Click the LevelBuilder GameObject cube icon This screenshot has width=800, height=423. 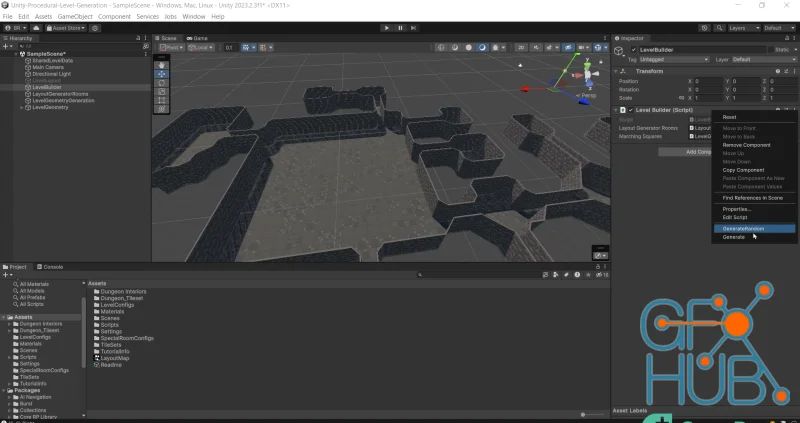(x=619, y=51)
